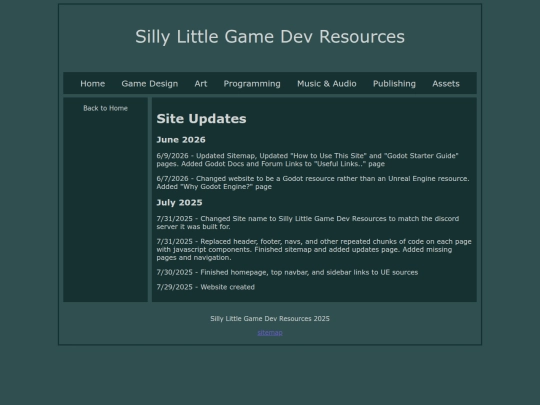Go to the Assets section
The height and width of the screenshot is (405, 540).
pos(446,84)
